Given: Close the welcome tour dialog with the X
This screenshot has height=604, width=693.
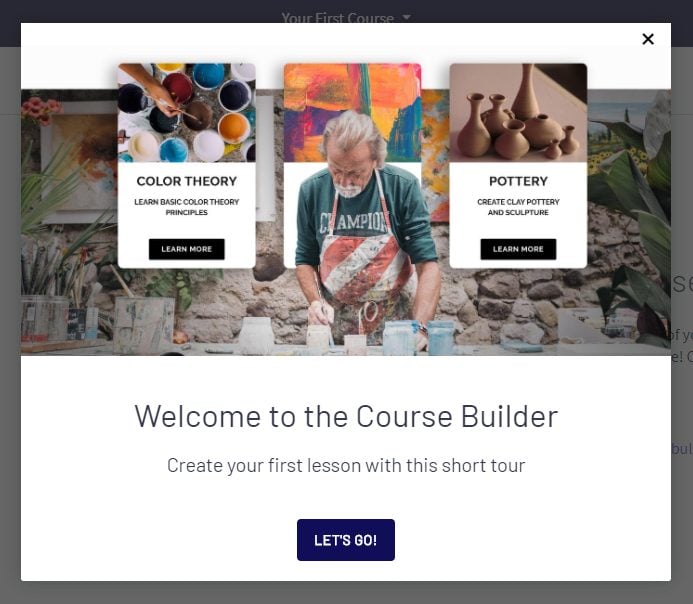Looking at the screenshot, I should [x=647, y=39].
